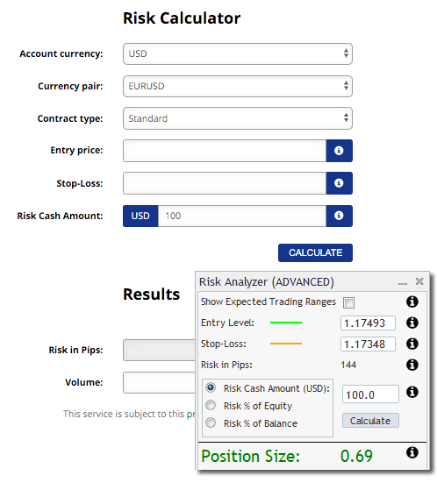Screen dimensions: 437x504
Task: Click info icon beside Position Size result
Action: [x=412, y=452]
